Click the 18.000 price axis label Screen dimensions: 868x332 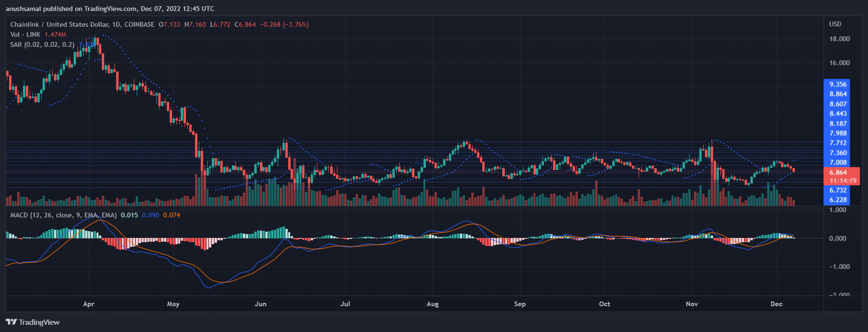pyautogui.click(x=839, y=39)
